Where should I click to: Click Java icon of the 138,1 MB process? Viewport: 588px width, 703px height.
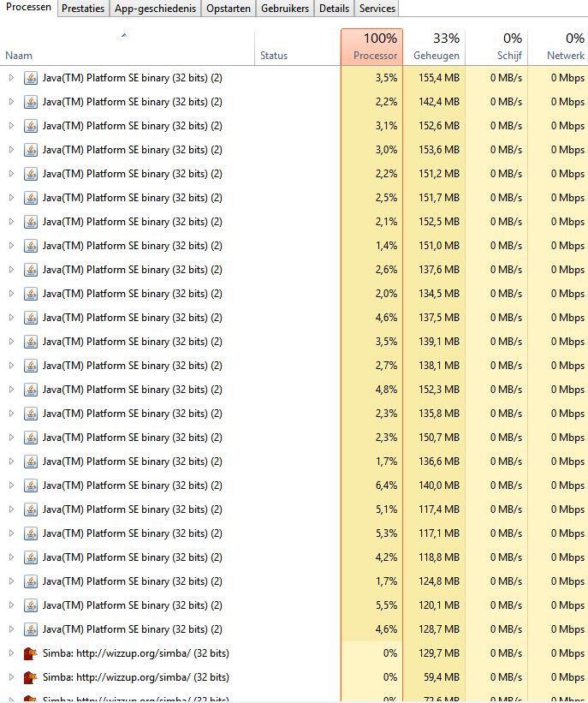31,366
